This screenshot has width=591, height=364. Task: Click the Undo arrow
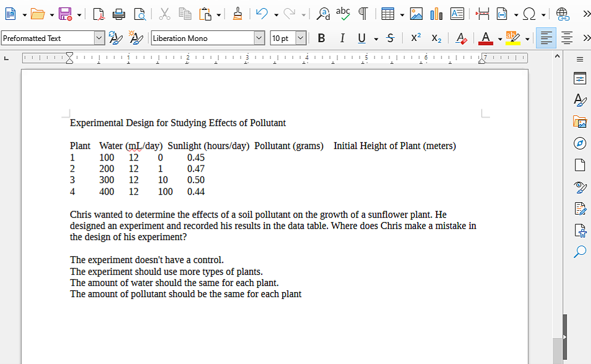[262, 14]
